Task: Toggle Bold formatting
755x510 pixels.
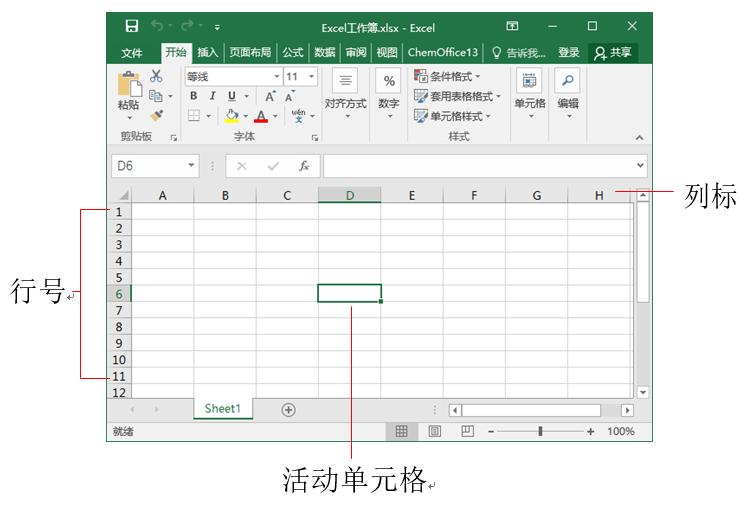Action: (194, 96)
